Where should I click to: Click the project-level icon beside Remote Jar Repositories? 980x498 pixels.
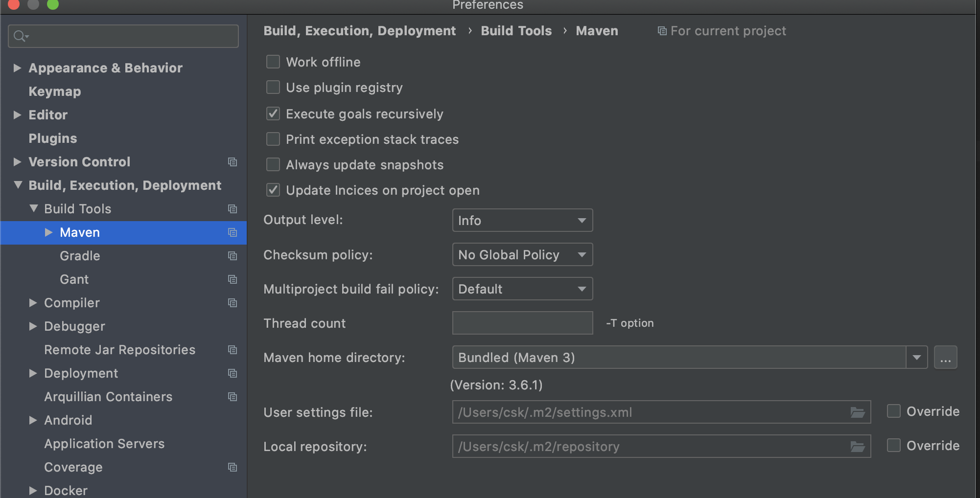(x=233, y=350)
